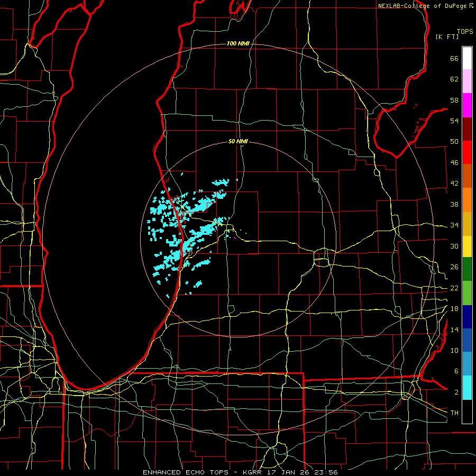Click the 'NEXLAB-College of DuPage' header text
476x476 pixels.
(423, 6)
